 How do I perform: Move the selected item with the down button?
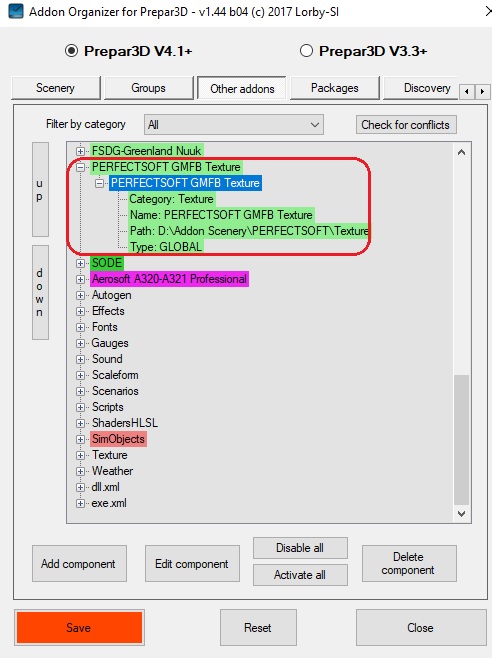pyautogui.click(x=40, y=292)
